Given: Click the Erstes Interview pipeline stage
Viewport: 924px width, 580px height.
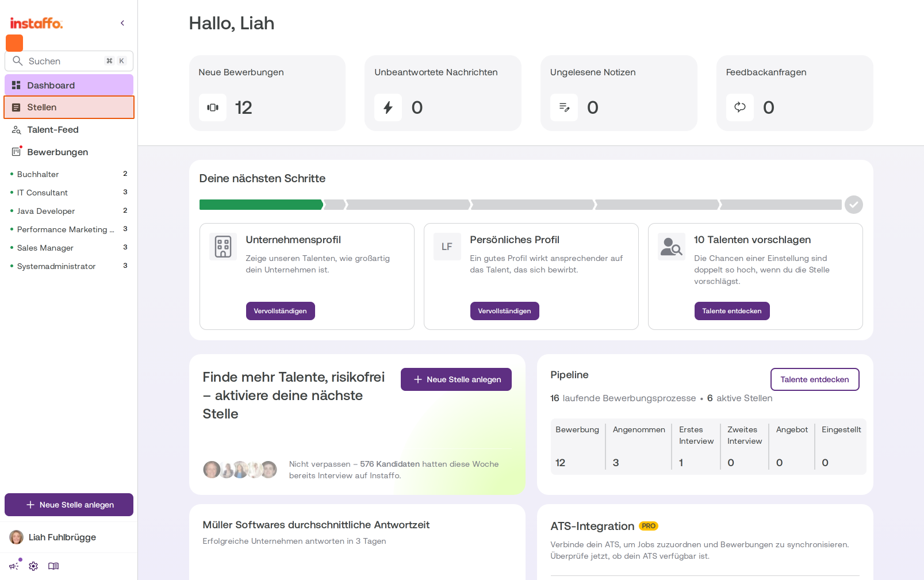Looking at the screenshot, I should tap(696, 447).
